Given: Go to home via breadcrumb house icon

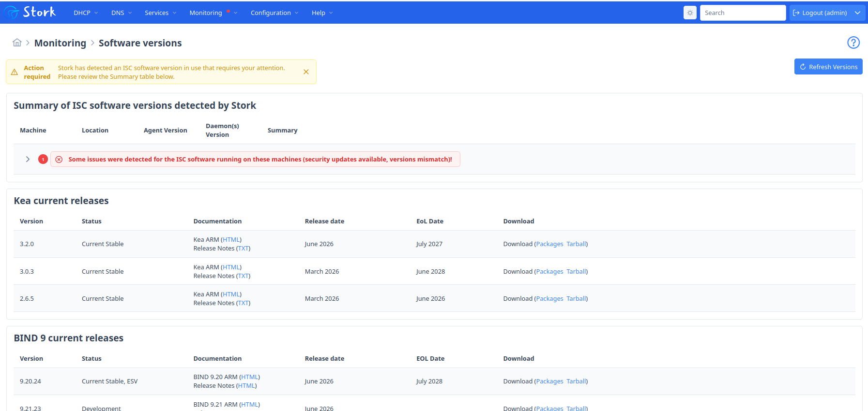Looking at the screenshot, I should tap(17, 43).
